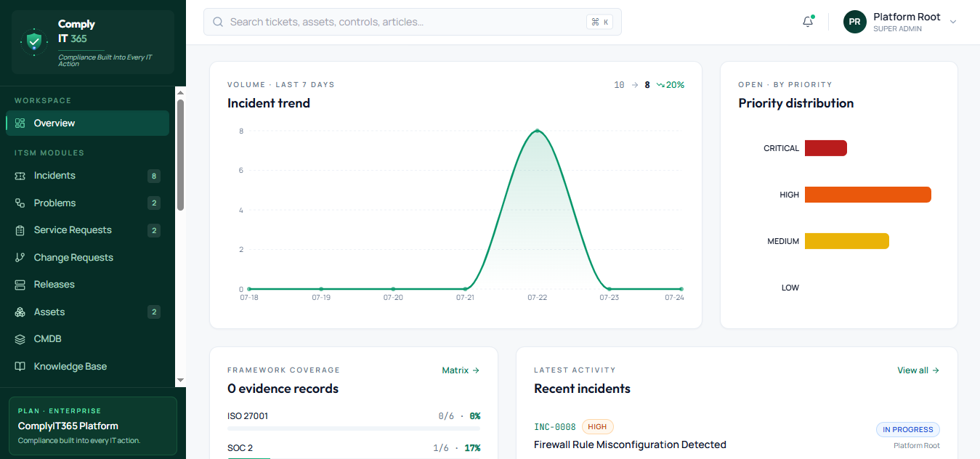
Task: Click the Change Requests branch icon
Action: 20,258
